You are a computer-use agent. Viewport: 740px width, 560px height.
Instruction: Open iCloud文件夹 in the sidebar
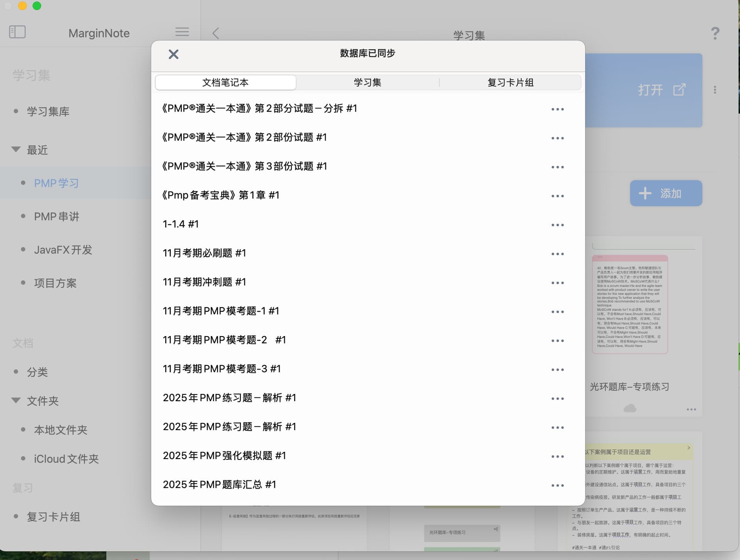click(x=66, y=459)
